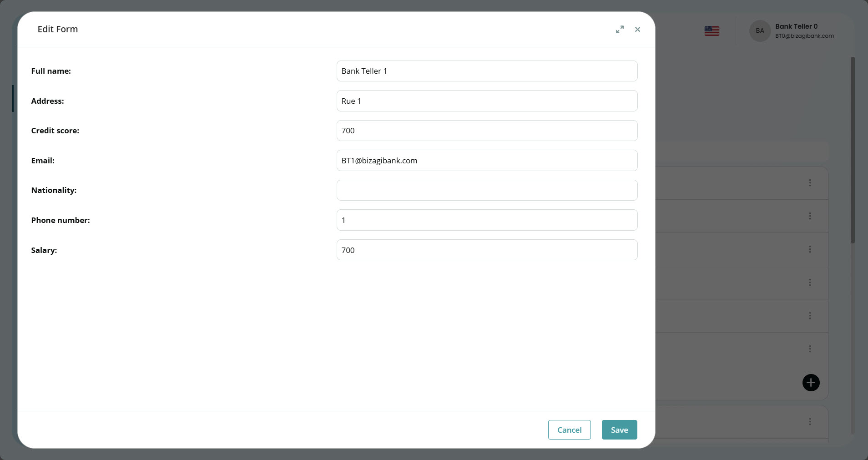Click the empty Nationality field
This screenshot has width=868, height=460.
486,190
